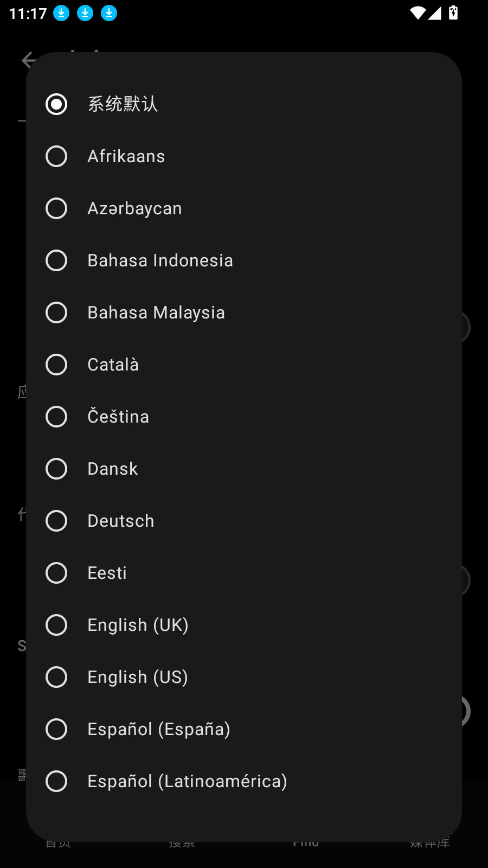Select Deutsch radio button
The width and height of the screenshot is (488, 868).
coord(56,521)
